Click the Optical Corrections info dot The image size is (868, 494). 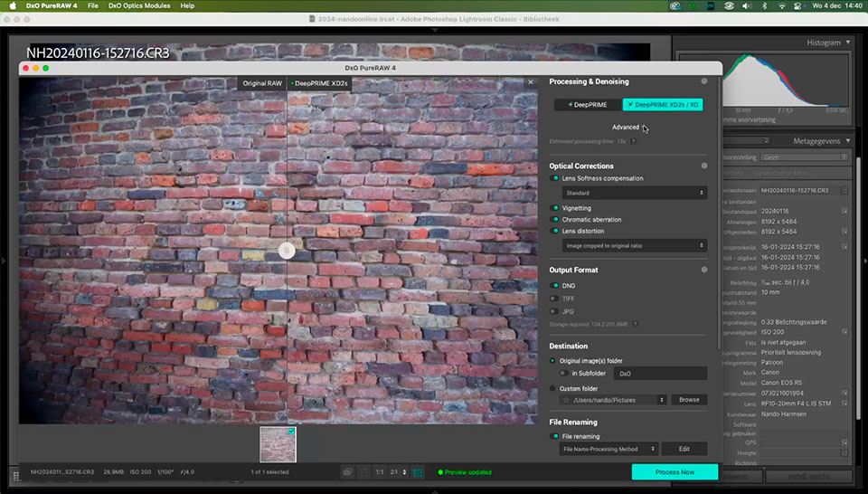click(704, 166)
